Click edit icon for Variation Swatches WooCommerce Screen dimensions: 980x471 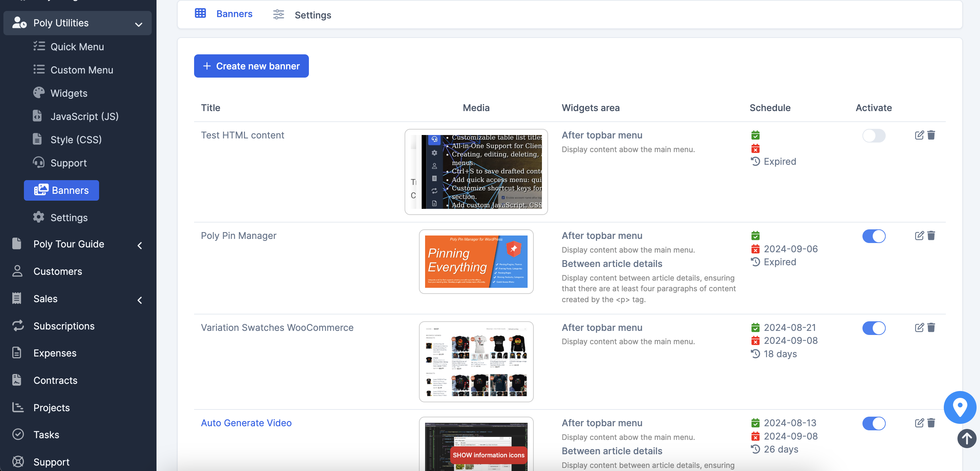919,327
